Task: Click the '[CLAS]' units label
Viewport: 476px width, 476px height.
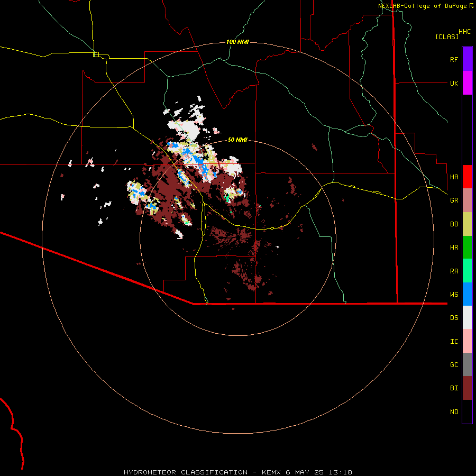Action: [447, 36]
